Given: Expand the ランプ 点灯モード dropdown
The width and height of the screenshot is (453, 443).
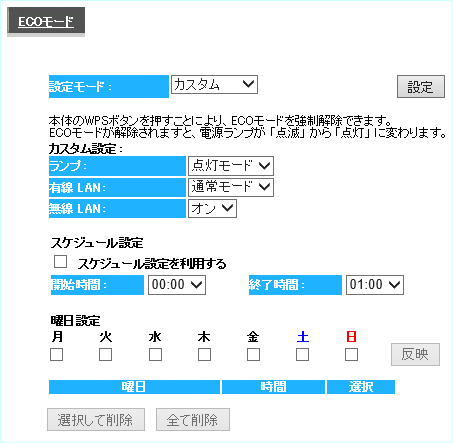Looking at the screenshot, I should (231, 166).
